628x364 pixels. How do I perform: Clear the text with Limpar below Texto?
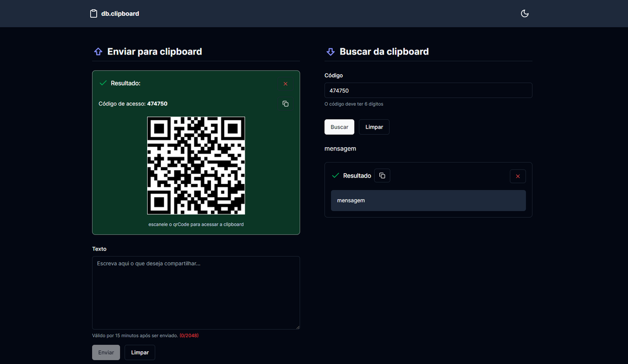(x=140, y=352)
